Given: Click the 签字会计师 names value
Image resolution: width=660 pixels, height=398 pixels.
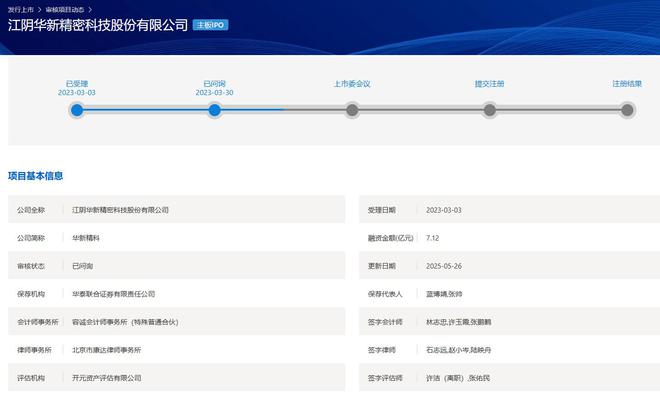Looking at the screenshot, I should 458,322.
